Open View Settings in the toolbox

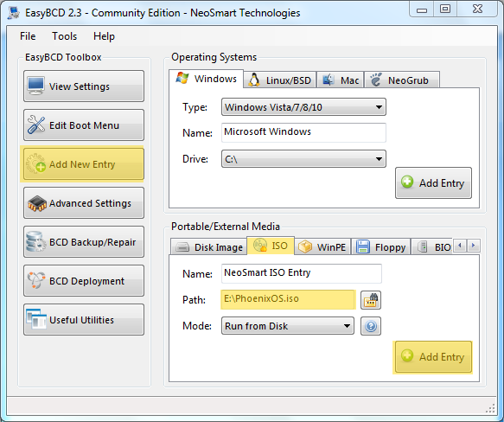point(84,86)
